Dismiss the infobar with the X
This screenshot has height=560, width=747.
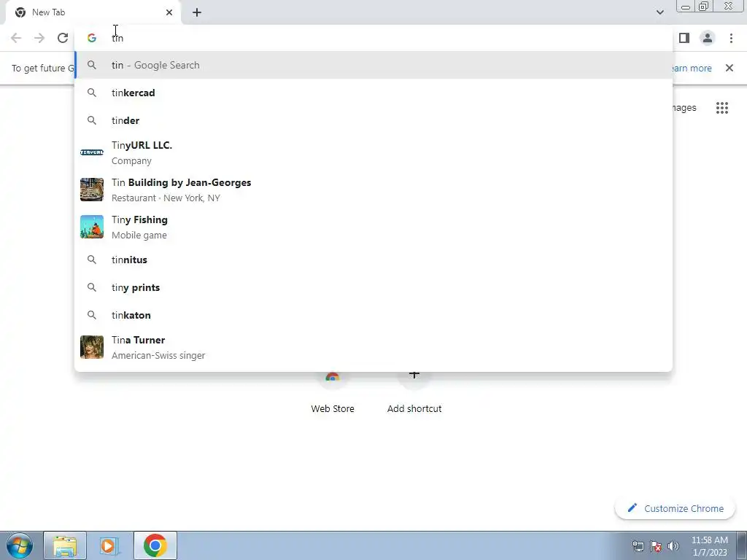[729, 68]
